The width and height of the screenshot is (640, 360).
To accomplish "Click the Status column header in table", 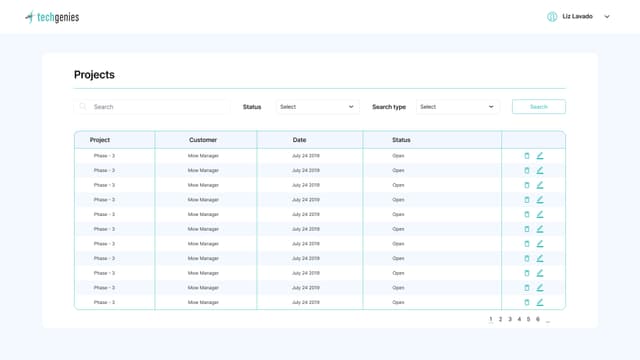I will 401,140.
